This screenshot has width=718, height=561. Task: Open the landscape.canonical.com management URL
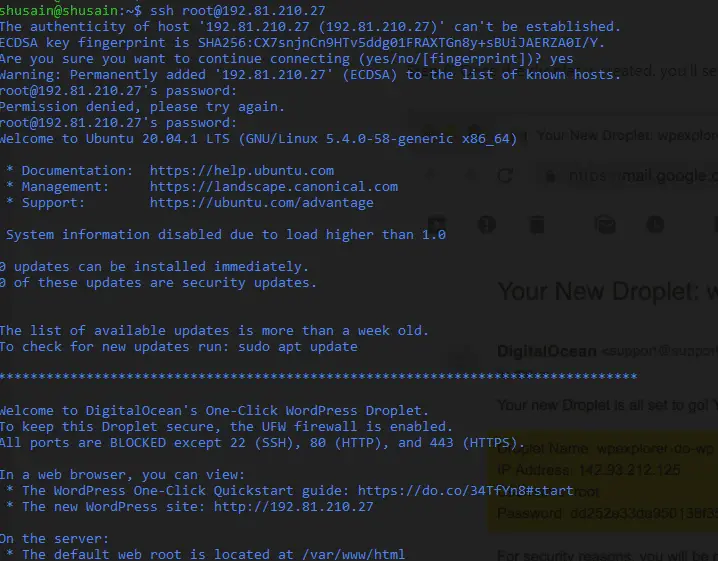[273, 187]
